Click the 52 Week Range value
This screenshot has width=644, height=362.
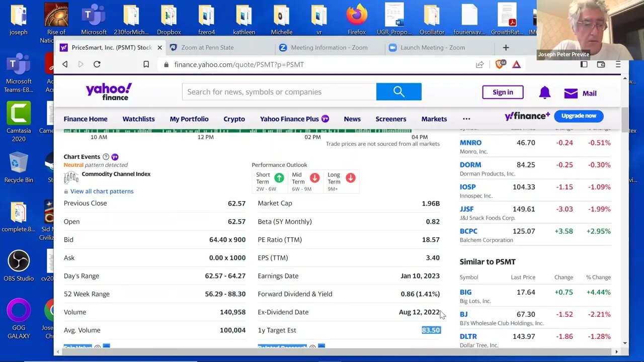[225, 294]
